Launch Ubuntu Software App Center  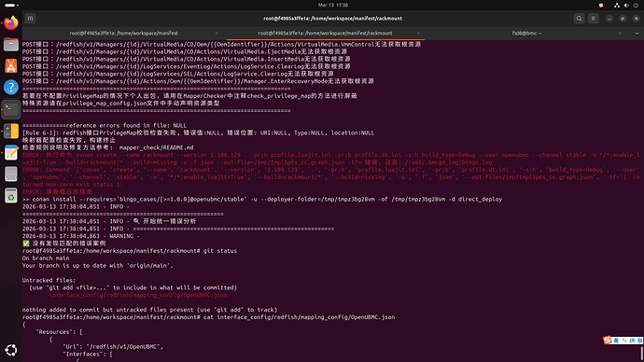tap(11, 65)
